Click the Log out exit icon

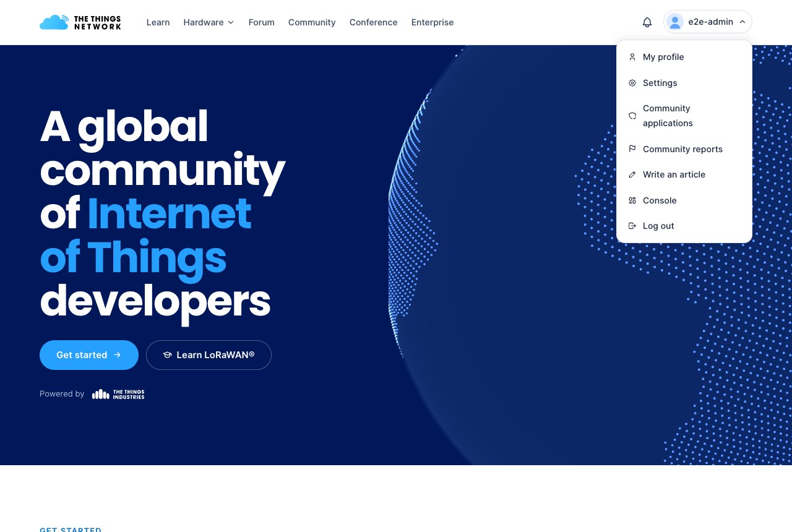click(x=632, y=226)
